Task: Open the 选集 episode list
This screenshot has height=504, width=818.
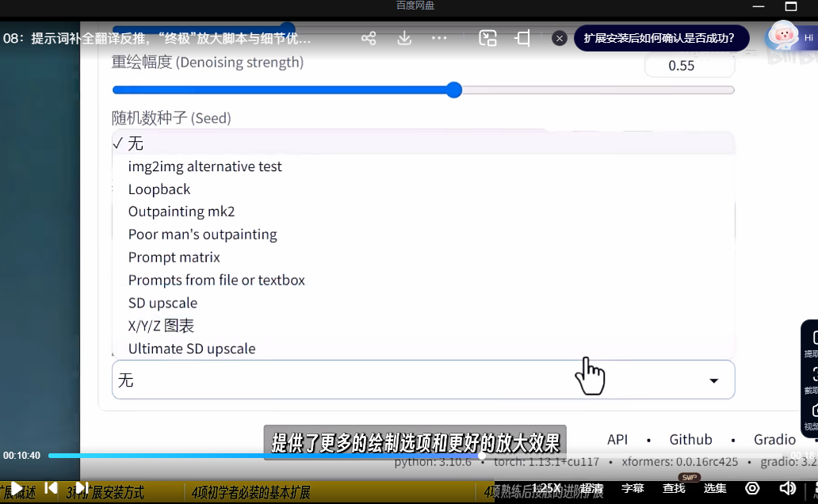Action: coord(715,488)
